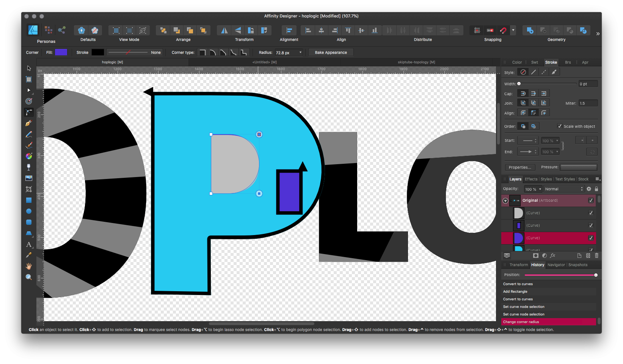Select the Vector Brush tool

tap(29, 145)
